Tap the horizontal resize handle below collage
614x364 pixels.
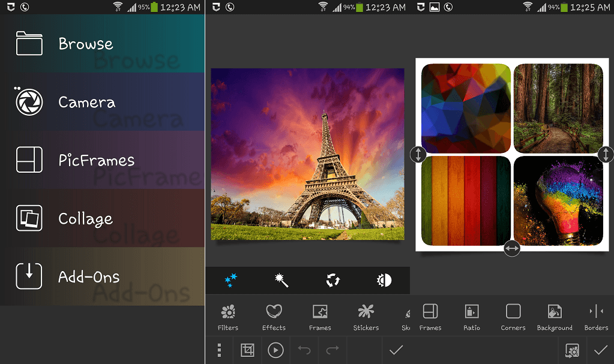click(x=511, y=248)
